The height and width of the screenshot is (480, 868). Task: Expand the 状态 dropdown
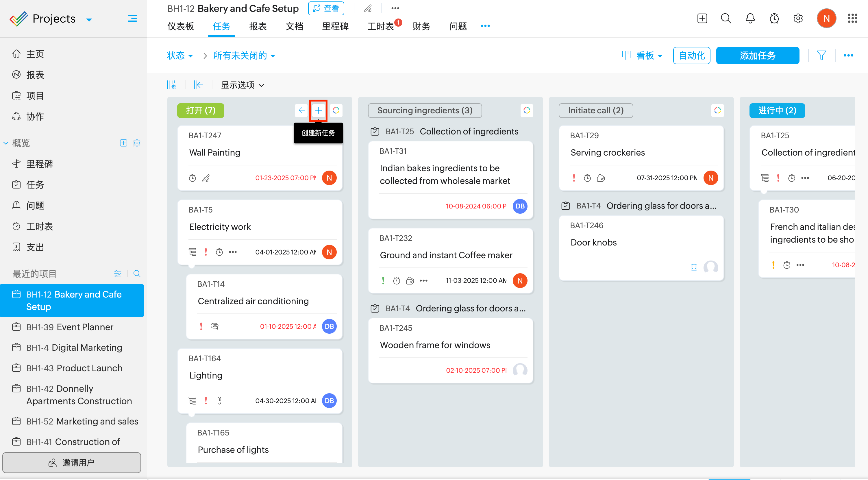(179, 56)
